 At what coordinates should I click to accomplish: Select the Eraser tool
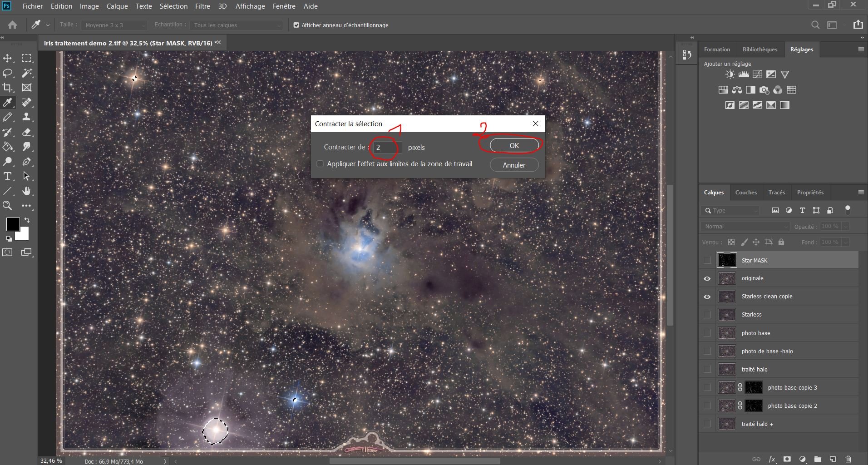(x=27, y=132)
